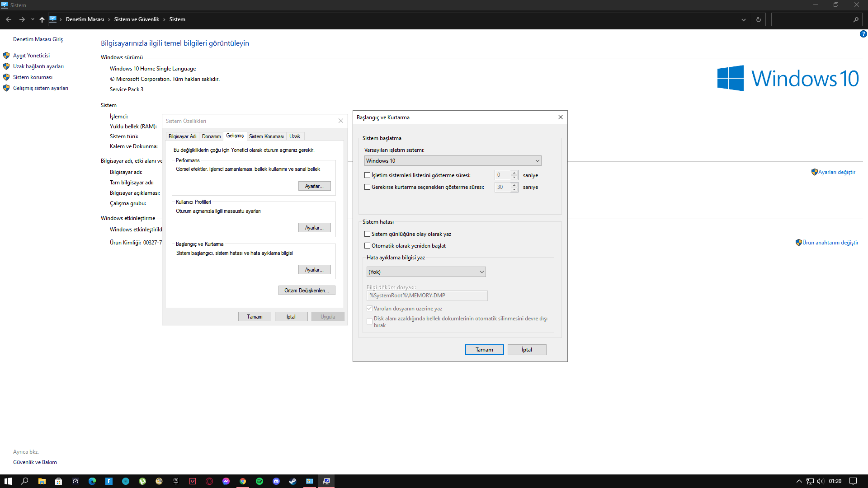Open Discord from the taskbar
This screenshot has width=868, height=488.
pyautogui.click(x=276, y=481)
